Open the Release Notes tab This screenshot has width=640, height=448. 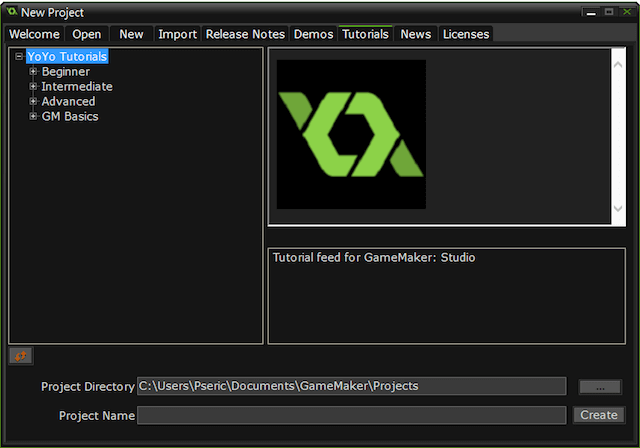(245, 34)
